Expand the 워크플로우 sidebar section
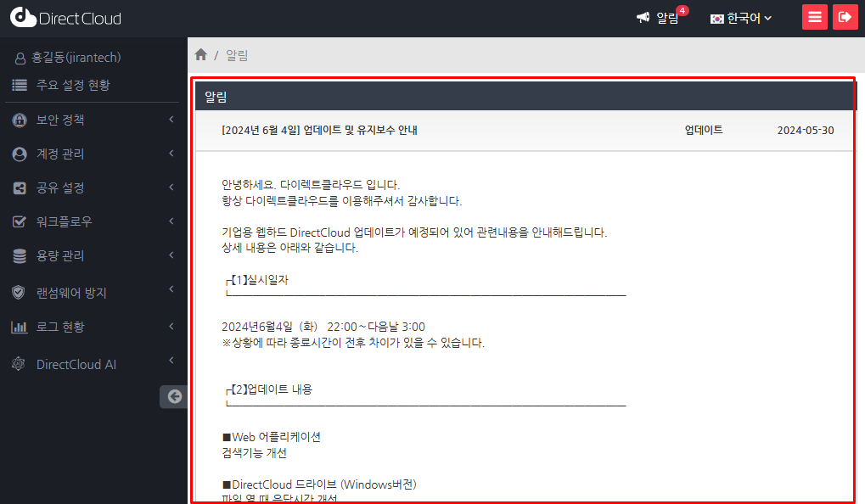The image size is (865, 504). click(x=64, y=221)
